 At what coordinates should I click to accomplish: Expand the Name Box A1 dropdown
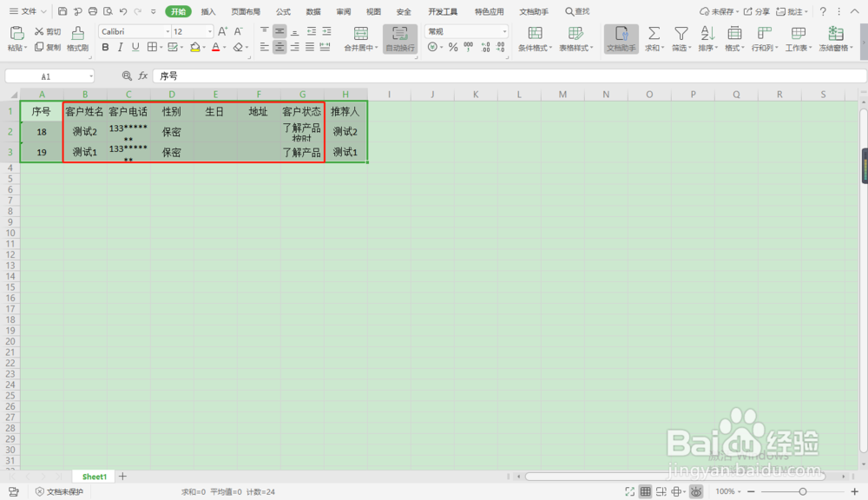pyautogui.click(x=91, y=76)
